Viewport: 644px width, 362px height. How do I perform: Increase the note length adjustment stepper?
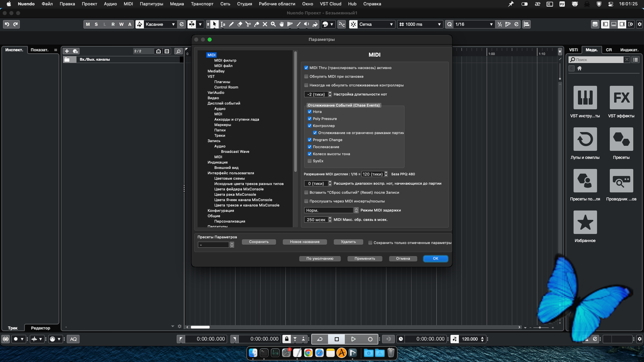pyautogui.click(x=330, y=93)
